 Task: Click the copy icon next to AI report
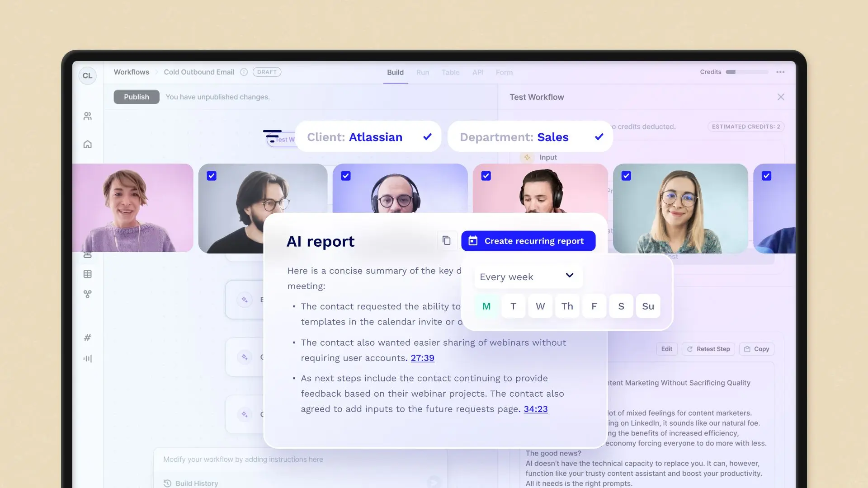(x=446, y=240)
